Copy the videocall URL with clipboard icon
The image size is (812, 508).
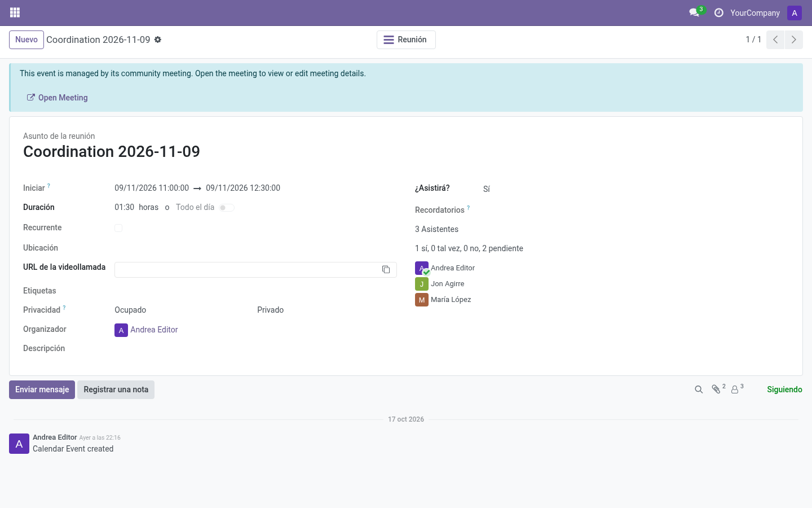pyautogui.click(x=386, y=270)
